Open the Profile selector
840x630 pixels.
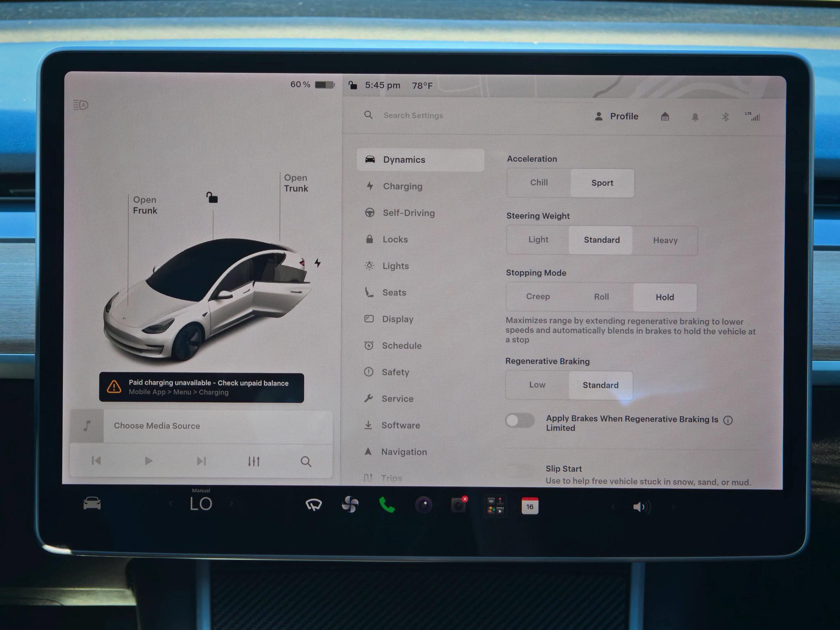tap(616, 116)
